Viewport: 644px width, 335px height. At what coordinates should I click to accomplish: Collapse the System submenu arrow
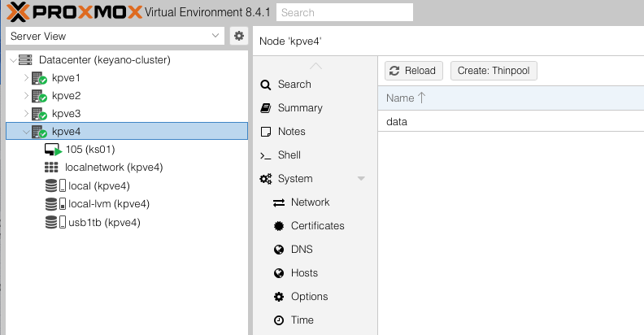point(361,179)
